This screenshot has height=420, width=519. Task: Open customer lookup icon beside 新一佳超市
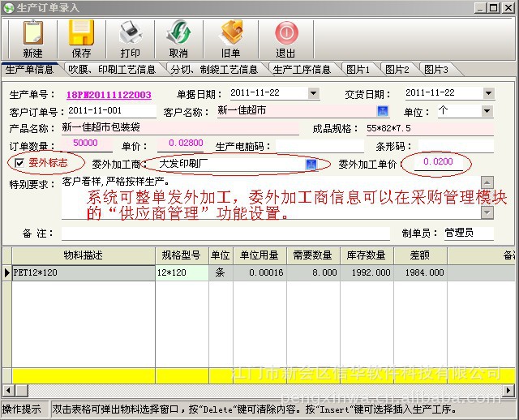pyautogui.click(x=382, y=111)
